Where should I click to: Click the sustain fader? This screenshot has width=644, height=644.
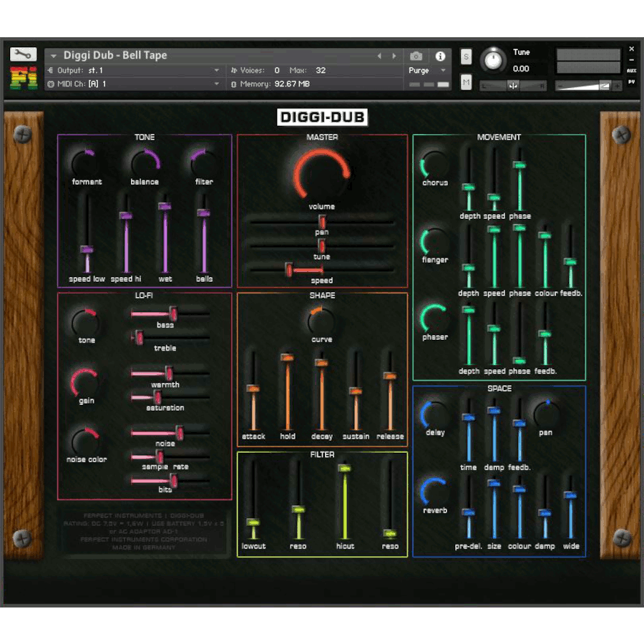356,391
